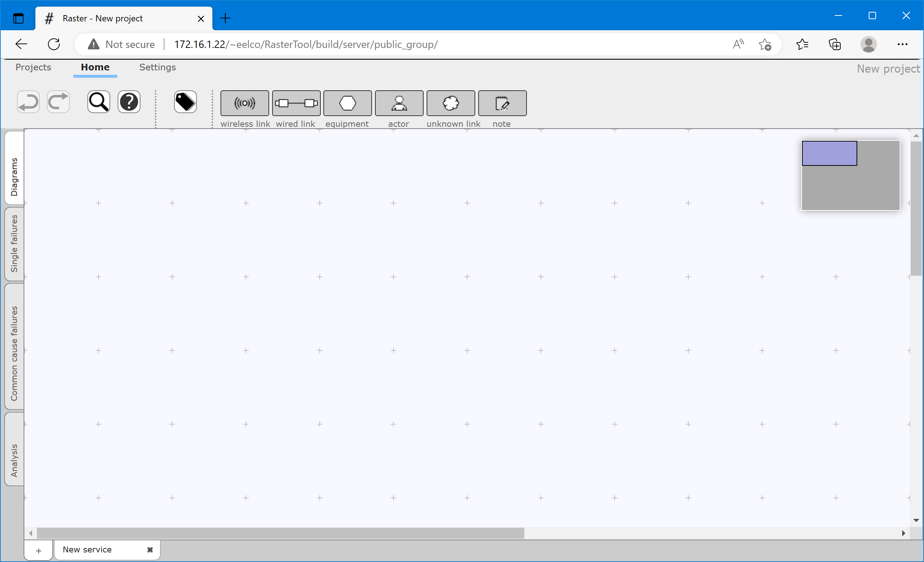Click the undo arrow button
Viewport: 924px width, 562px height.
point(28,102)
